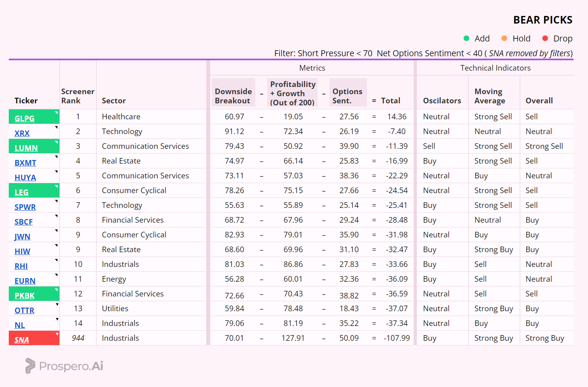Select GLPG total value 14.36
Image resolution: width=588 pixels, height=387 pixels.
tap(397, 116)
